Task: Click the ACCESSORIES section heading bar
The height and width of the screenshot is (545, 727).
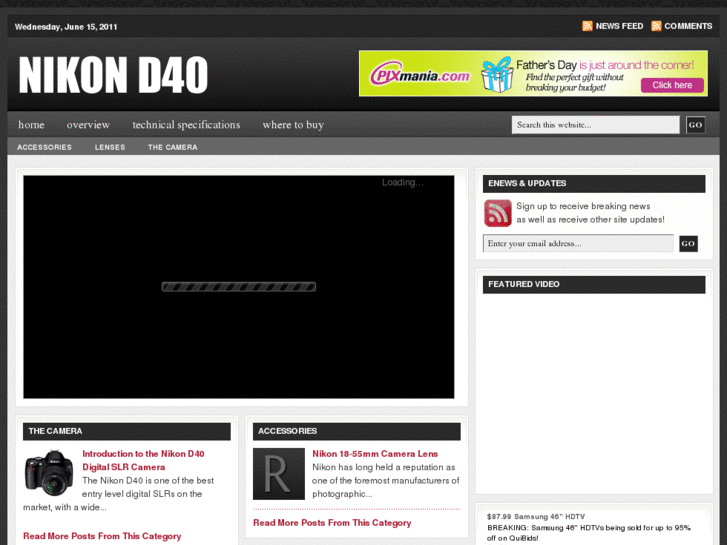Action: tap(357, 431)
